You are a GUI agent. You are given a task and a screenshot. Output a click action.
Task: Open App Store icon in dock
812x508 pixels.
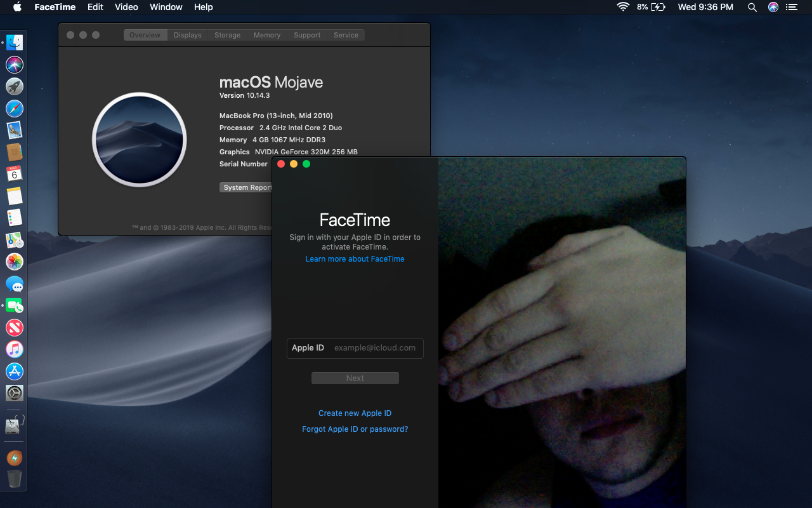15,371
